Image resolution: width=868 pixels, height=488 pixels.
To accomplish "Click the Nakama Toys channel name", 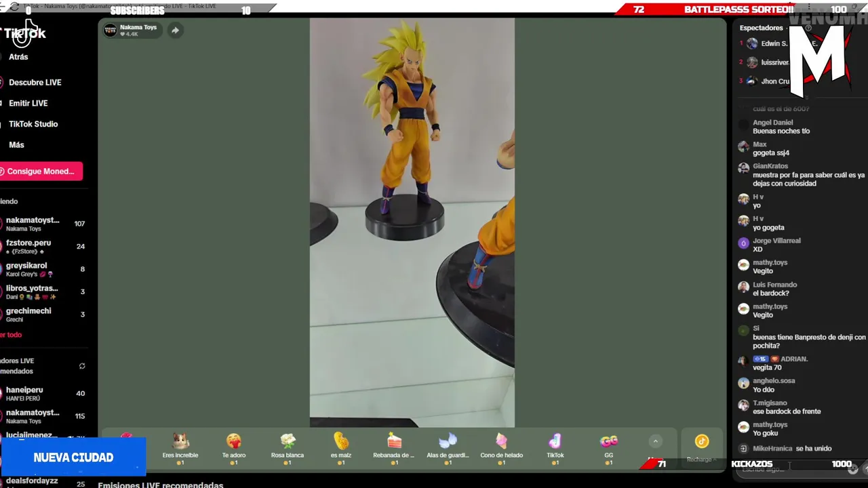I will 138,27.
